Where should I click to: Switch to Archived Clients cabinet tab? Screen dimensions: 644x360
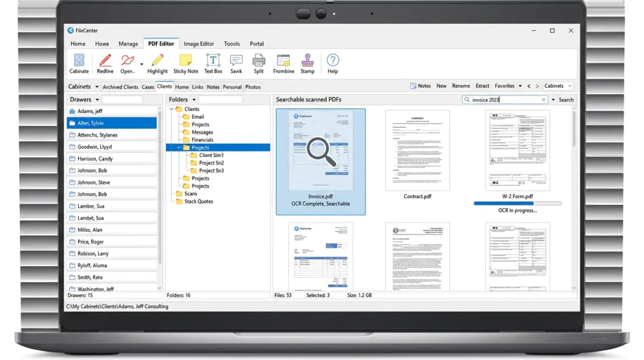120,87
